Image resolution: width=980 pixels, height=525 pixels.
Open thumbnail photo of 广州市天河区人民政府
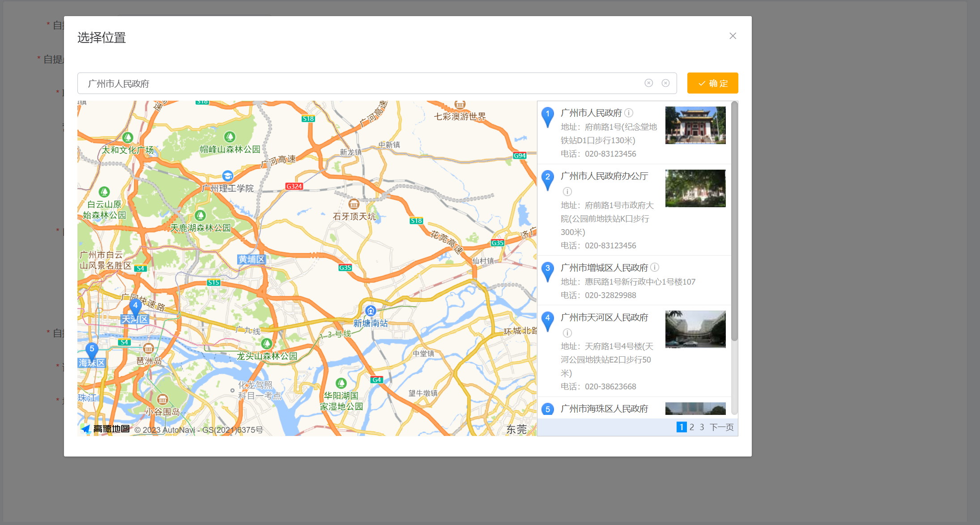[695, 329]
